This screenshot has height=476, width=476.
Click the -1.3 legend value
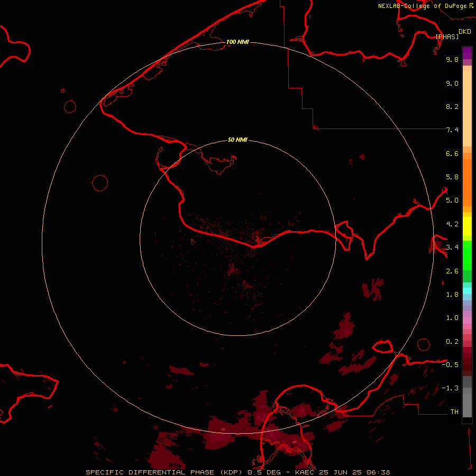[x=450, y=388]
